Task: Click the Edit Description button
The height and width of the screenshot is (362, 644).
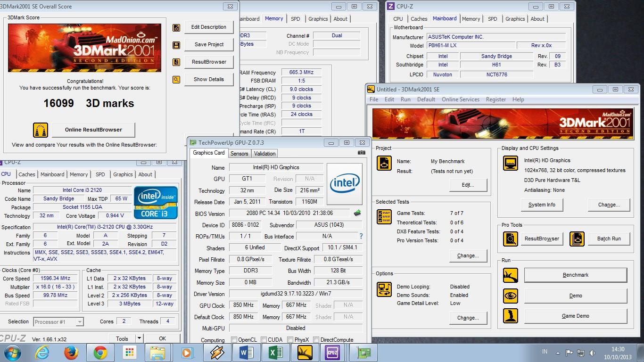Action: click(209, 27)
